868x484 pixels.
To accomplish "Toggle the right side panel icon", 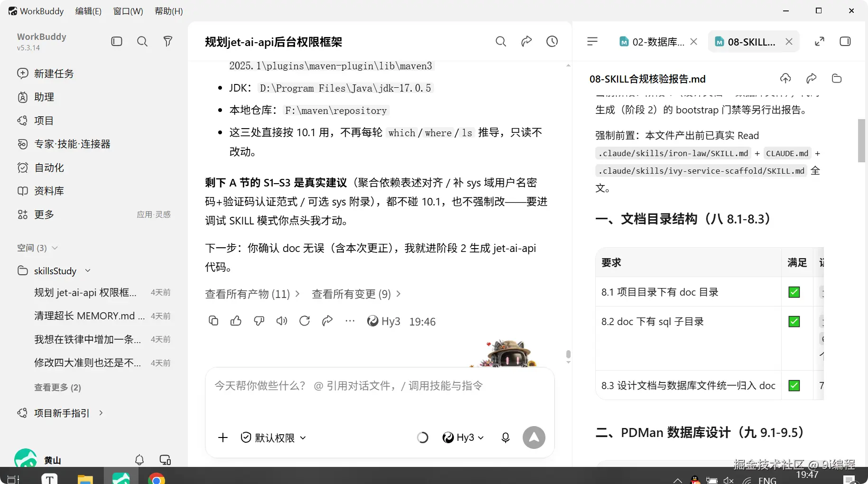I will pyautogui.click(x=845, y=42).
